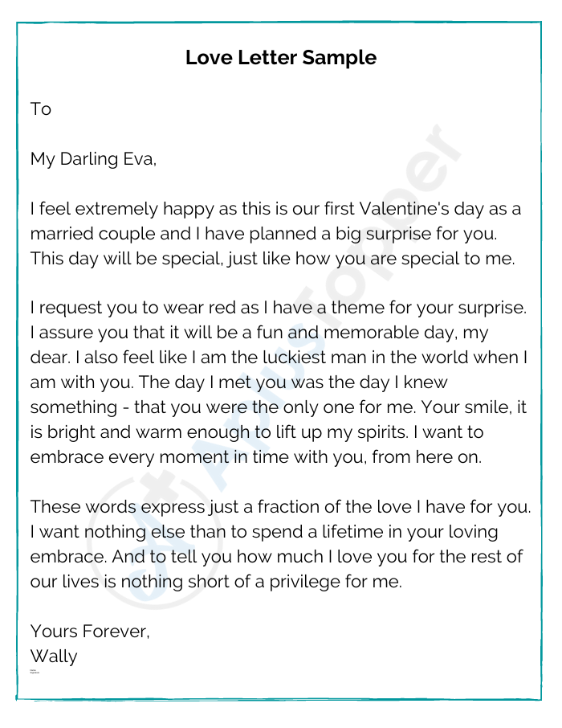Click the line starting "is bright and warm"
Image resolution: width=562 pixels, height=728 pixels.
tap(257, 432)
